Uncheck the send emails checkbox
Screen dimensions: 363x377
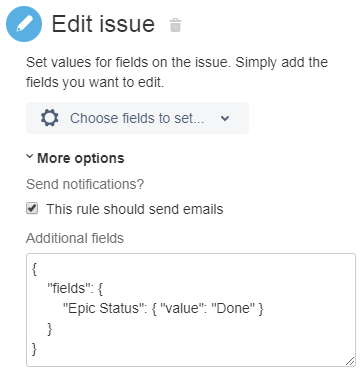point(32,209)
